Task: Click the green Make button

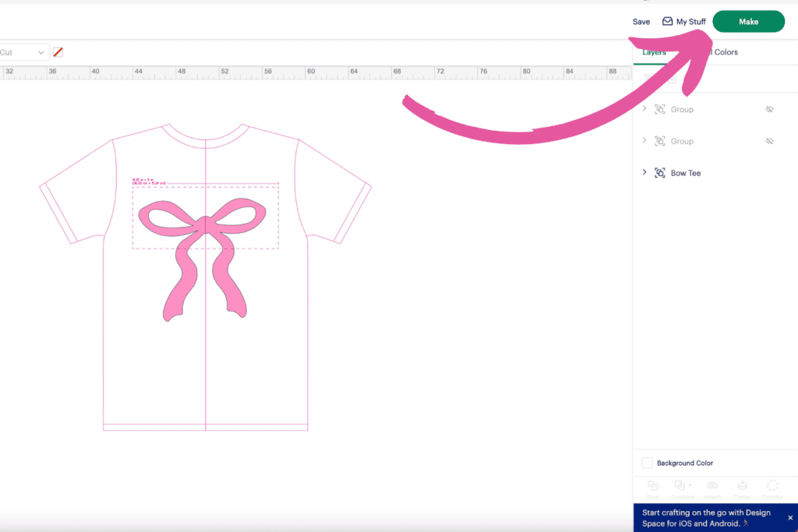Action: pos(748,22)
